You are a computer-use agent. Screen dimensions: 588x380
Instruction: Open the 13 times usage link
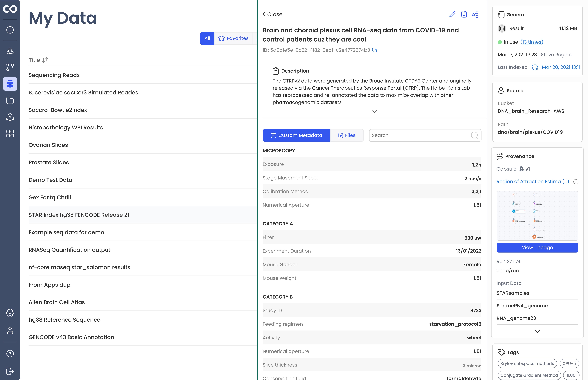(532, 42)
